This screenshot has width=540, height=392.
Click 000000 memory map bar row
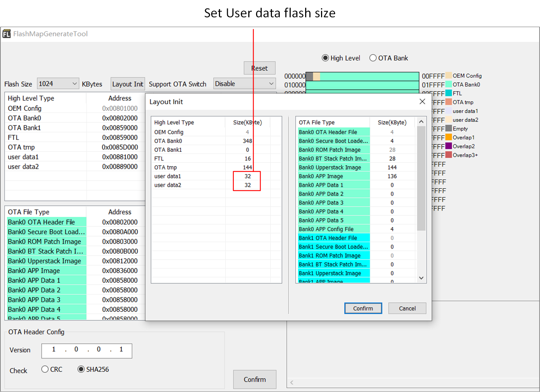(x=362, y=76)
